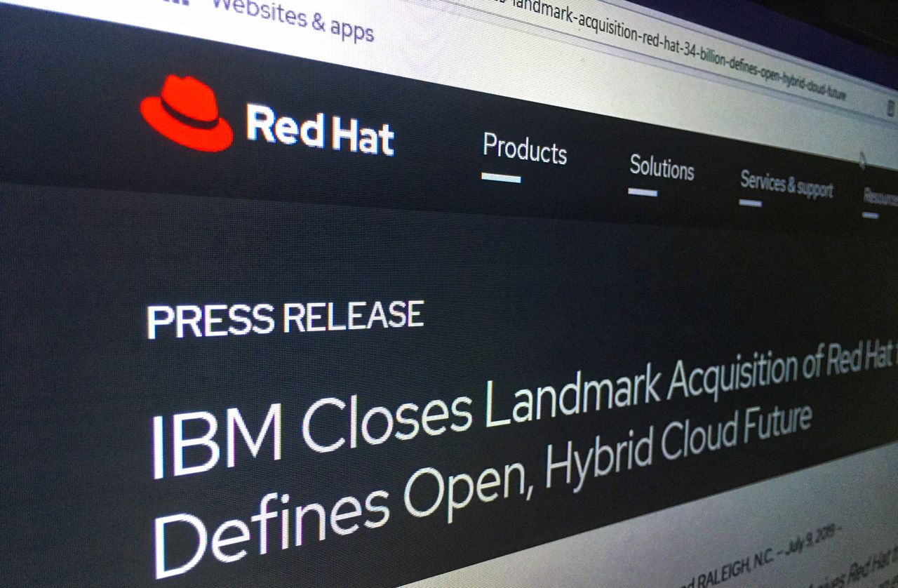Click the red fedora Red Hat logo
Viewport: 898px width, 588px height.
pos(186,114)
